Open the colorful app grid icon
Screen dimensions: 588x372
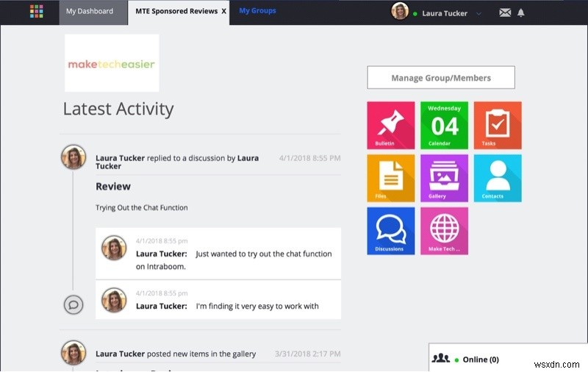tap(36, 11)
